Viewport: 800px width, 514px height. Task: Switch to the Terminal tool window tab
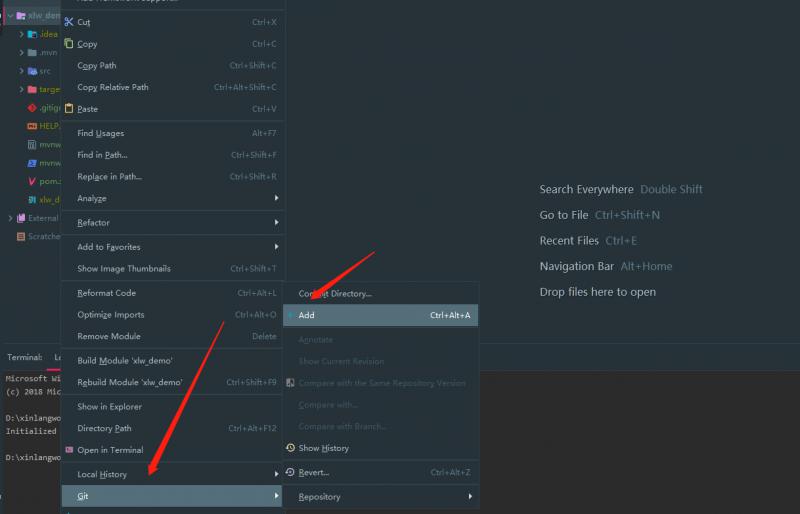(x=24, y=357)
